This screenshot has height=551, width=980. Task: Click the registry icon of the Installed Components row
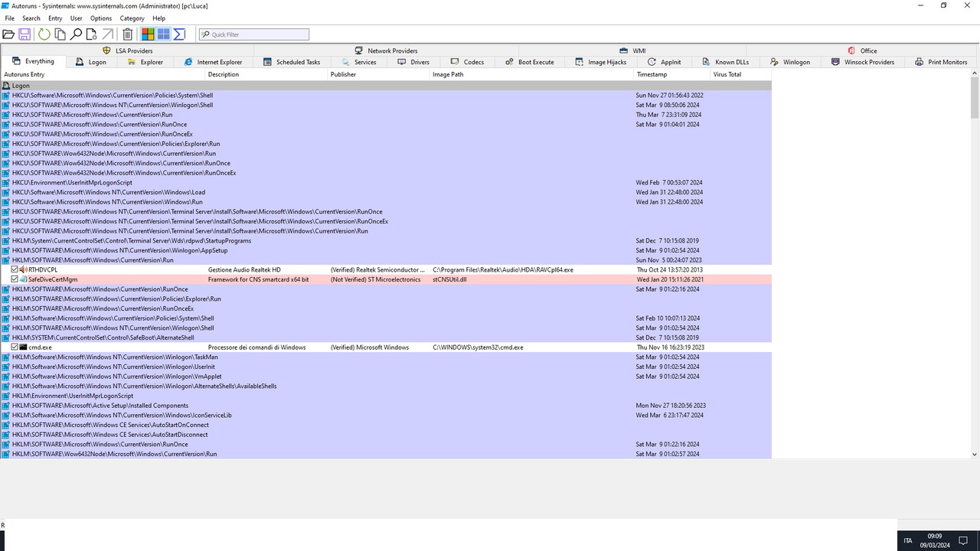[5, 406]
